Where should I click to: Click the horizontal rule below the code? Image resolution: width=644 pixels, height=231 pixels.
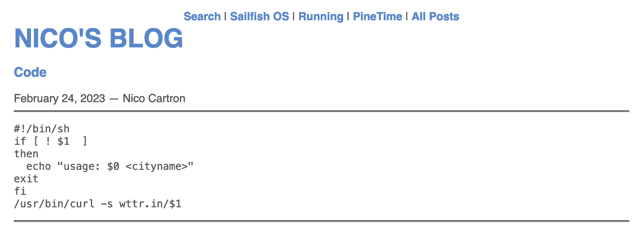[x=322, y=221]
